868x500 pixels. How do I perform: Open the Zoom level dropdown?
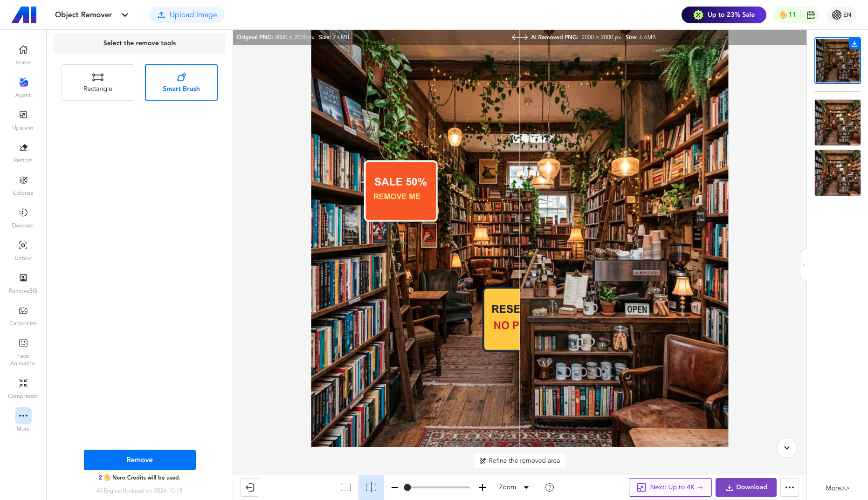pos(514,487)
